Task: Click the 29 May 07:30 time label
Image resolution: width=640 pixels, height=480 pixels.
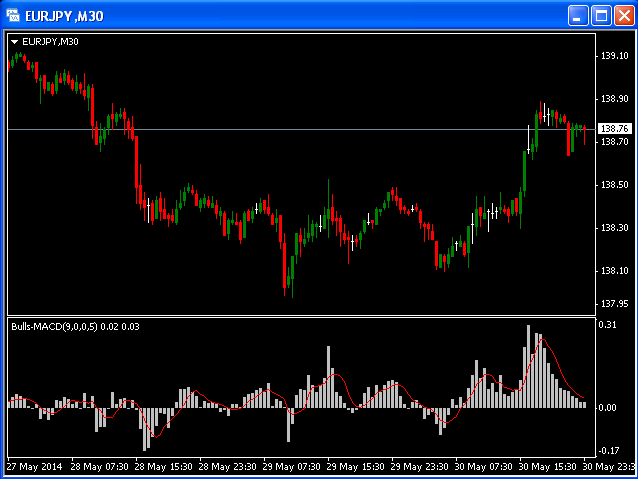Action: 291,466
